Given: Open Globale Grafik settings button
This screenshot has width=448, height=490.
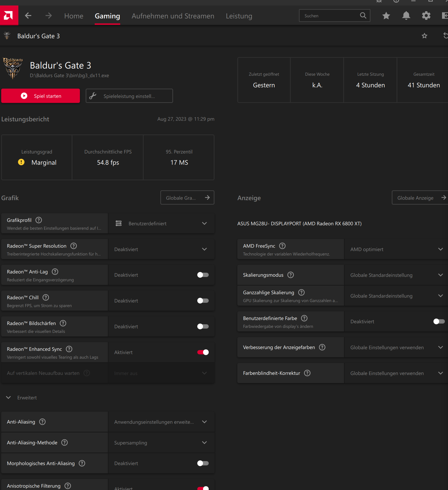Looking at the screenshot, I should point(187,198).
